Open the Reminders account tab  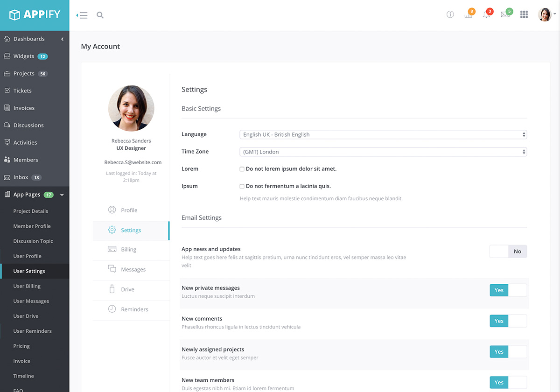(x=134, y=309)
